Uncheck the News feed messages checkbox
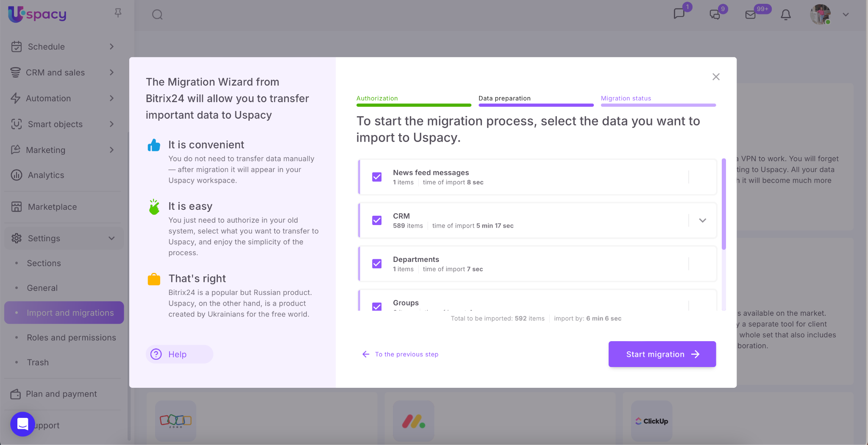The width and height of the screenshot is (868, 445). pyautogui.click(x=377, y=177)
